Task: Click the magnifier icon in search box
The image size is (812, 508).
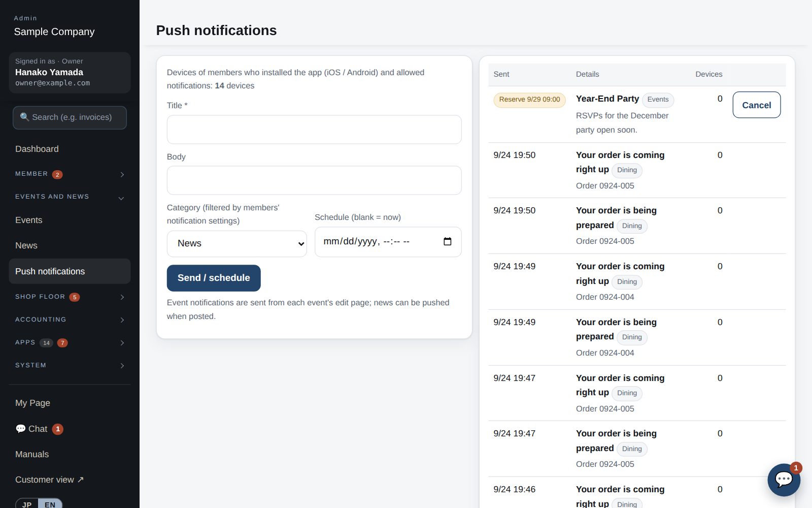Action: (x=24, y=117)
